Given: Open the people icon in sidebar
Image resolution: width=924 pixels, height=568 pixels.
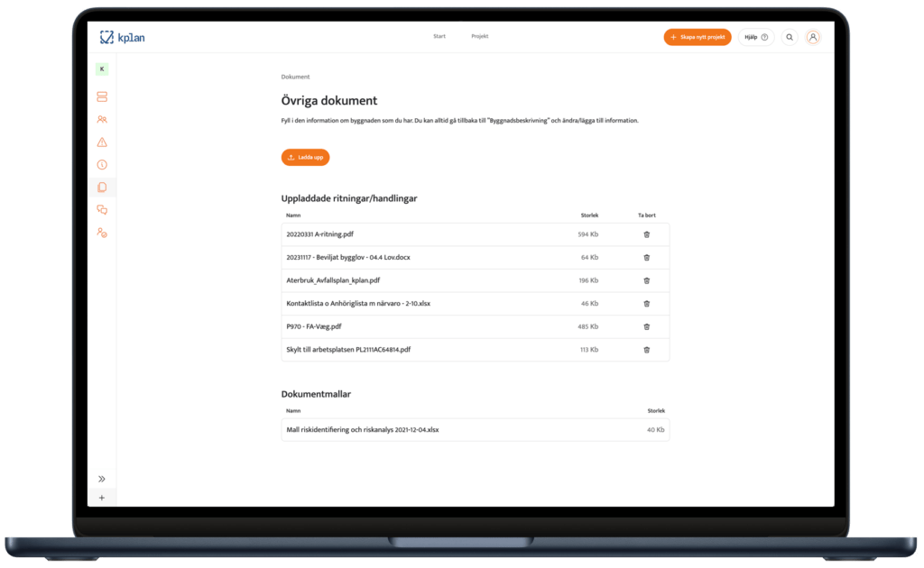Looking at the screenshot, I should pyautogui.click(x=102, y=119).
